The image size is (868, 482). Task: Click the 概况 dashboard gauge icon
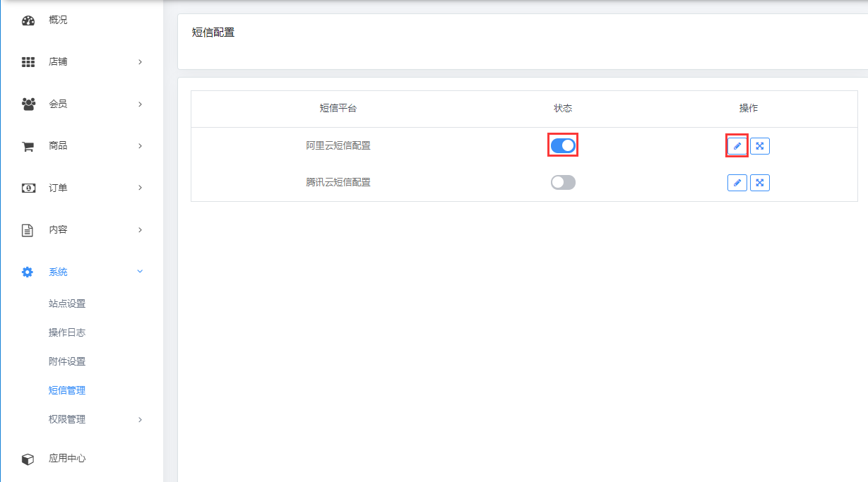[x=28, y=20]
